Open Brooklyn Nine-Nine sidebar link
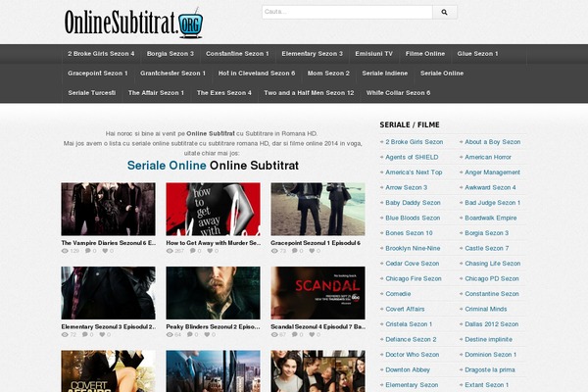 [x=413, y=248]
